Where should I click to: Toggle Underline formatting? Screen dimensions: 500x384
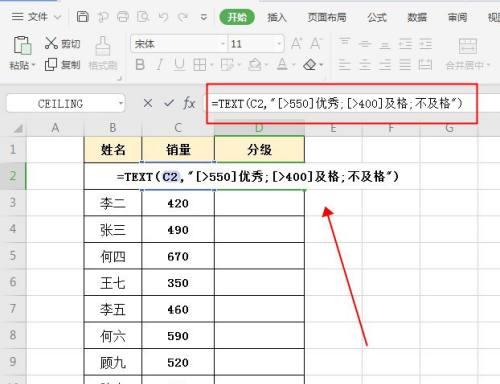click(x=179, y=65)
